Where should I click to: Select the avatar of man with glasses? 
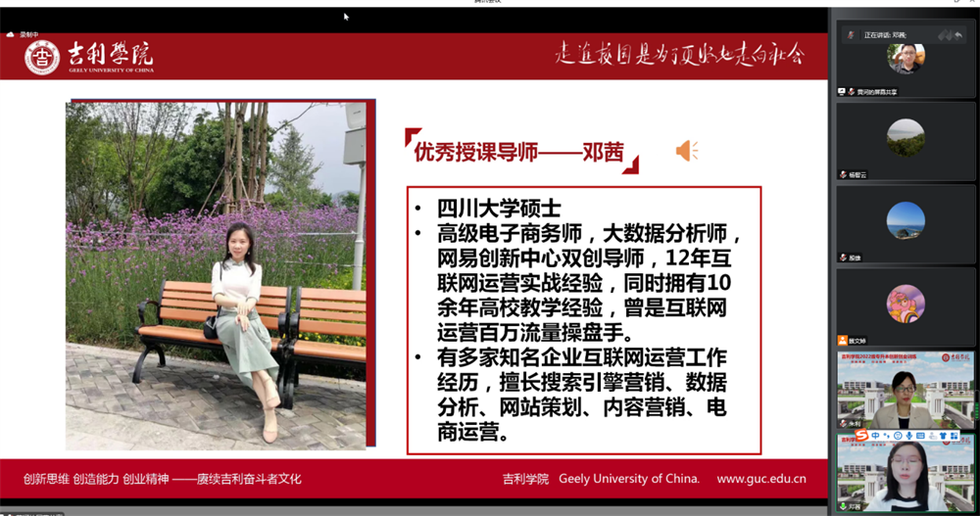(x=906, y=59)
